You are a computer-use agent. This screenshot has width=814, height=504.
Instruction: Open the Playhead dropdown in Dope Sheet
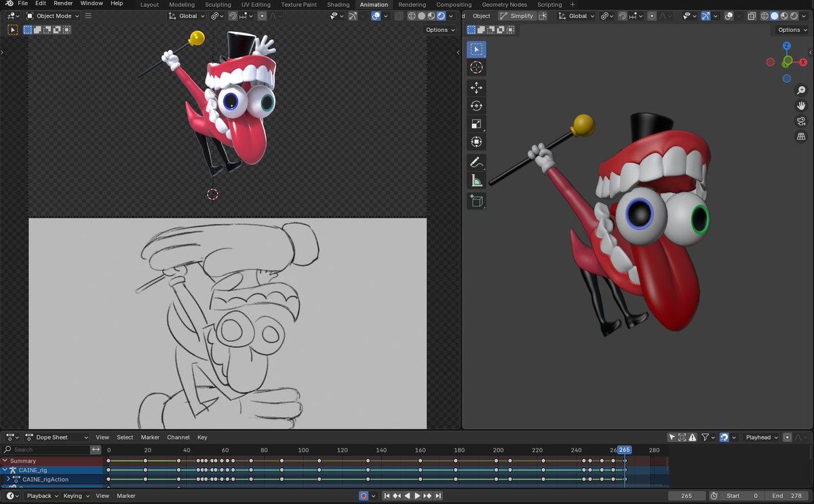[760, 438]
